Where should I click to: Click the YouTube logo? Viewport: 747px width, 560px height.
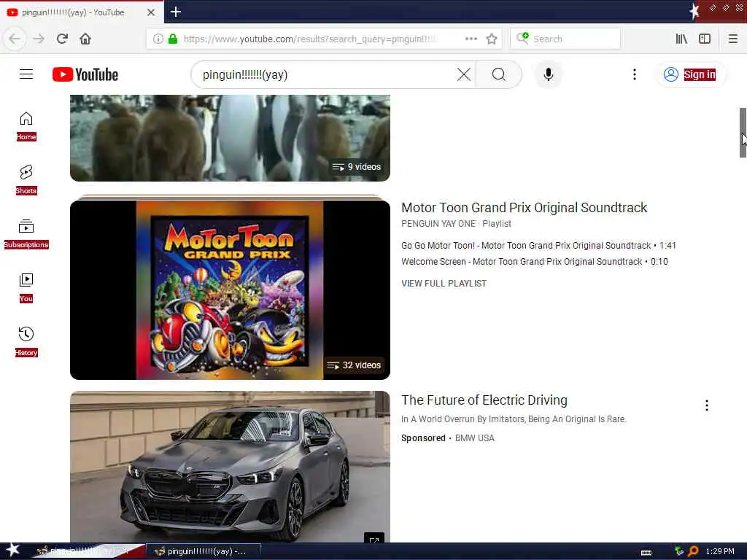tap(85, 74)
